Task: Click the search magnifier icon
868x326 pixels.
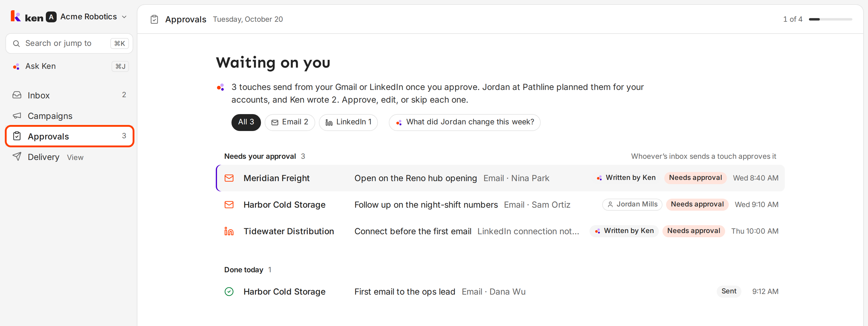Action: click(16, 43)
